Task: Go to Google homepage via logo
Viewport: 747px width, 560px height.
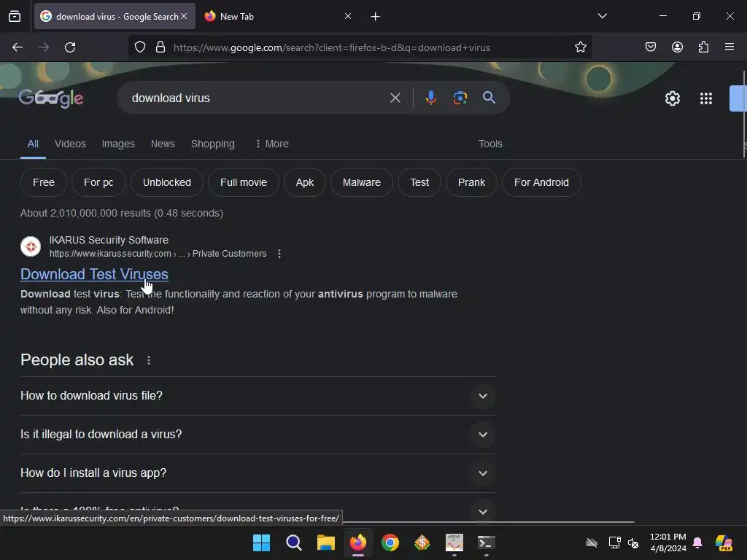Action: (51, 98)
